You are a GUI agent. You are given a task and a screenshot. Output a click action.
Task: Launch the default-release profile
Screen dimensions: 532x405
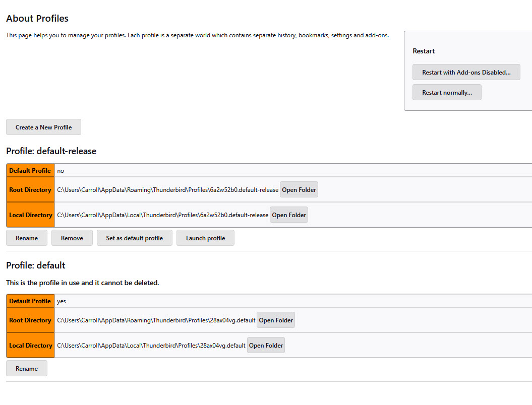205,238
